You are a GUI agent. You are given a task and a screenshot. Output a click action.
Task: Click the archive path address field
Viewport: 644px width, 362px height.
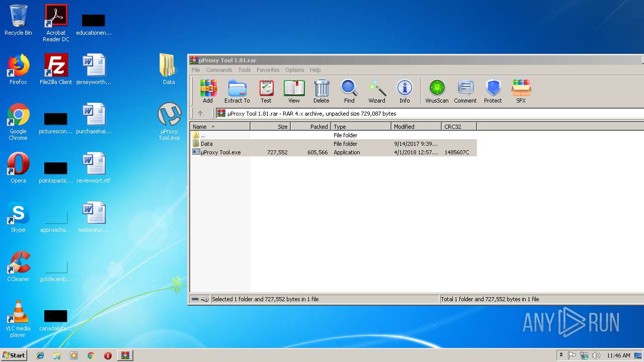click(x=430, y=114)
